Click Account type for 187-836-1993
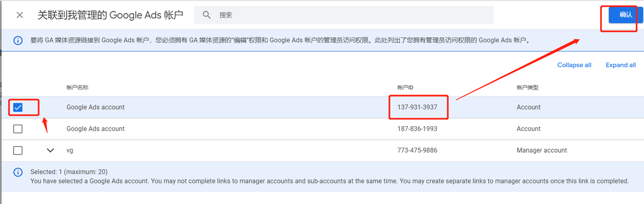 (x=528, y=129)
